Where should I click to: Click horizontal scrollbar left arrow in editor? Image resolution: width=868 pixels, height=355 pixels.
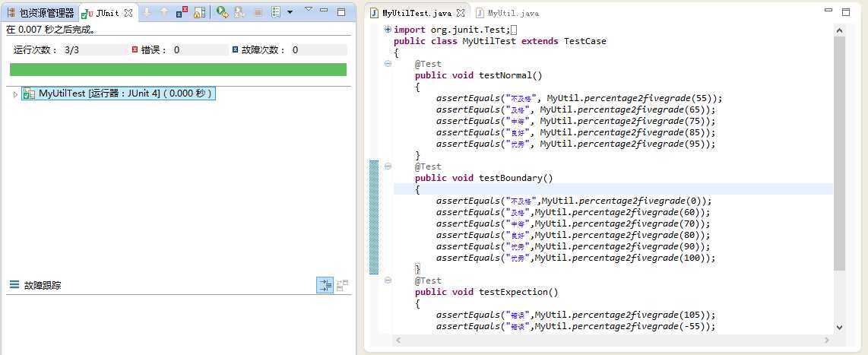coord(397,340)
